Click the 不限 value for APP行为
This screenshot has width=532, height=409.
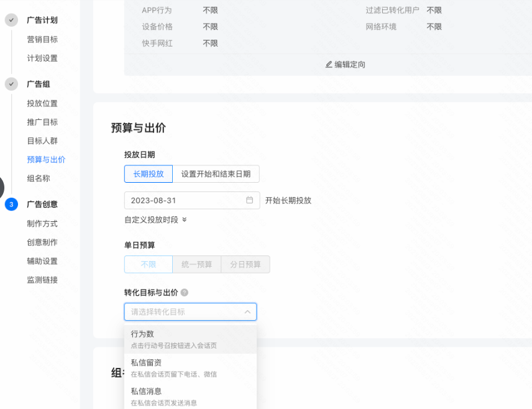[210, 10]
